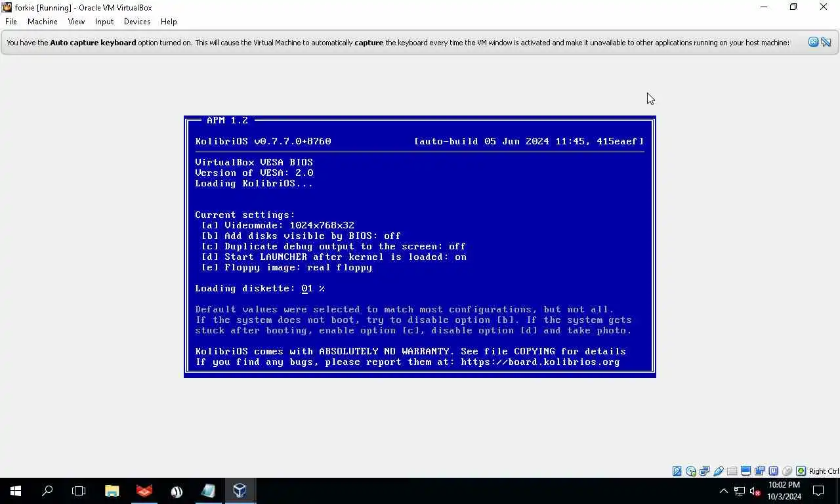This screenshot has width=840, height=504.
Task: Open the round black-and-white taskbar app
Action: [177, 491]
